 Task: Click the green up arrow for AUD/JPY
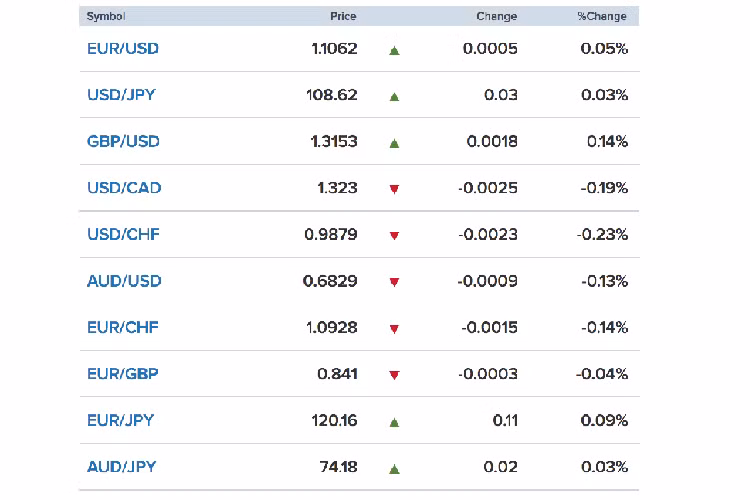click(394, 468)
